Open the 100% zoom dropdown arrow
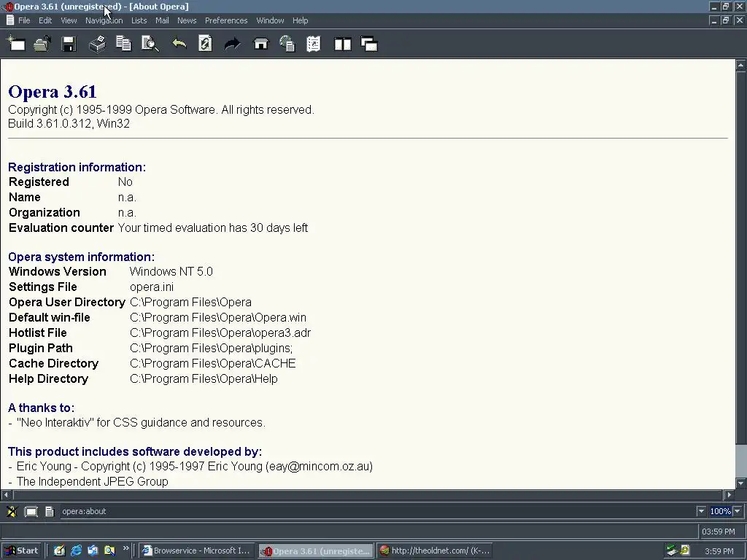Viewport: 747px width, 560px height. pyautogui.click(x=738, y=511)
